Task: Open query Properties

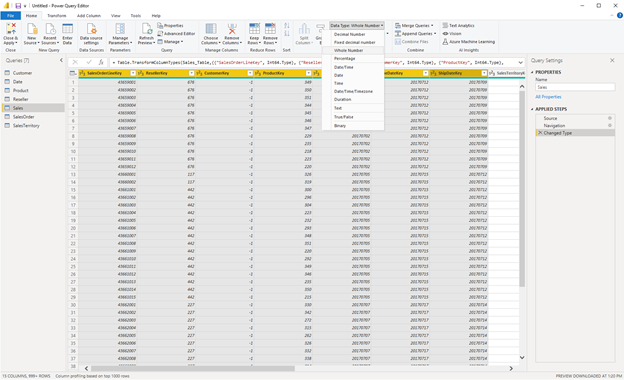Action: (170, 25)
